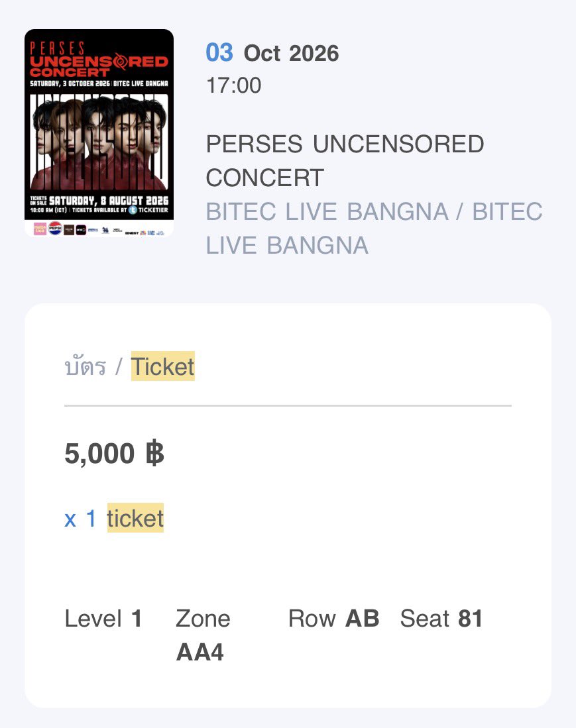Click the black one31 sponsor logo

pyautogui.click(x=81, y=230)
